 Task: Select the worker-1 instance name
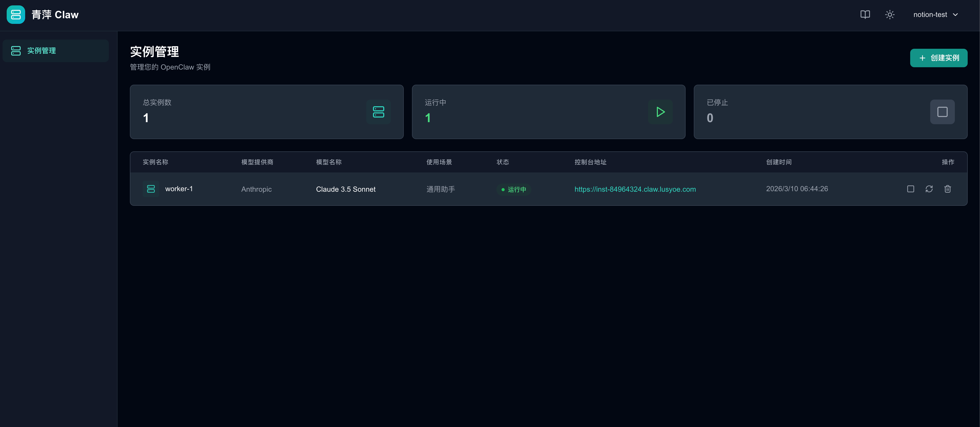tap(179, 189)
